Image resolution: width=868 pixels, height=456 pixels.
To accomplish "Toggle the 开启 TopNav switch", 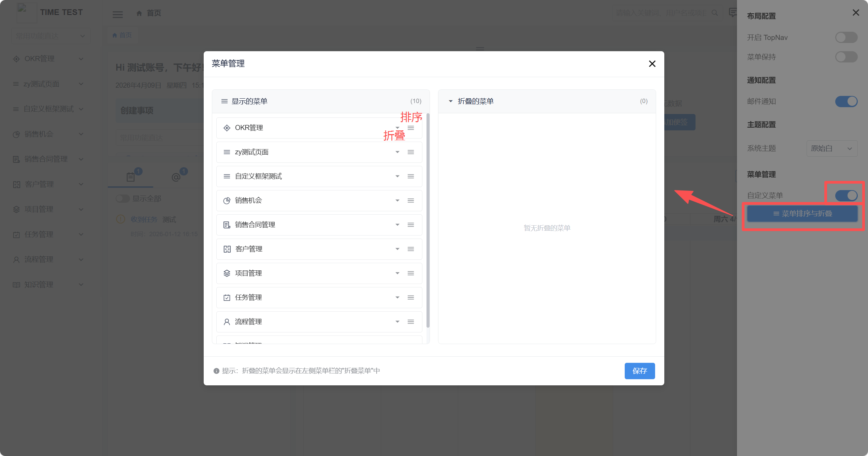I will tap(846, 37).
